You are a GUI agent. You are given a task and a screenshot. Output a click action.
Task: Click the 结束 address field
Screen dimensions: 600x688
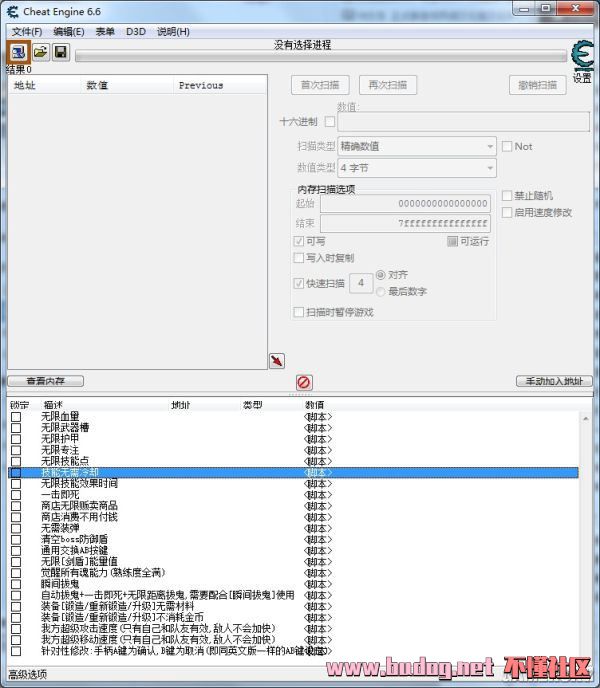click(406, 224)
